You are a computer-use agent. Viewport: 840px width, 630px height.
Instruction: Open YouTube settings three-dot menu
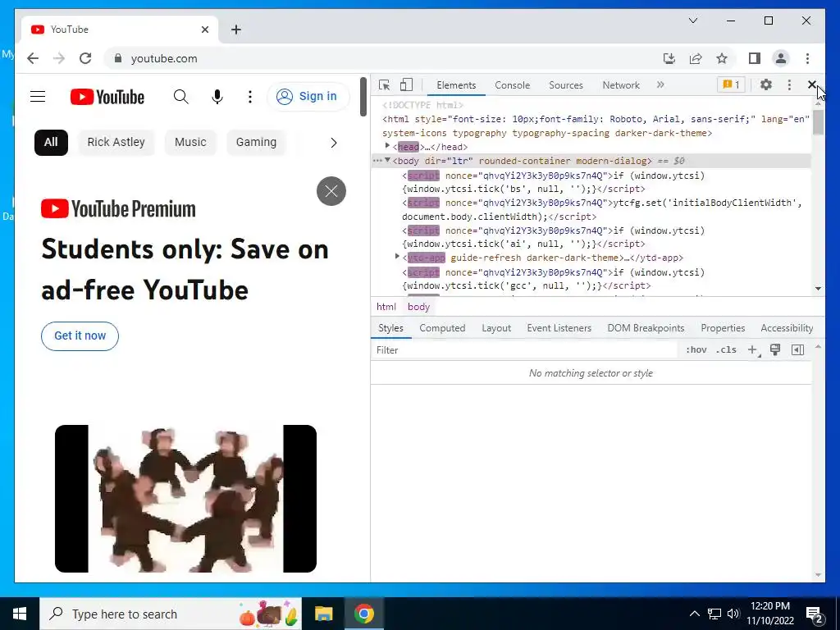tap(249, 97)
